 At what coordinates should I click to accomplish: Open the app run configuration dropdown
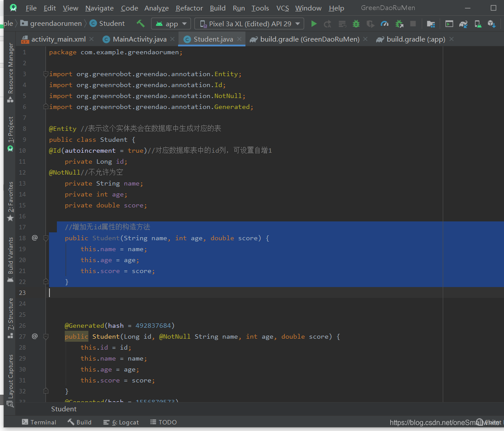(171, 24)
